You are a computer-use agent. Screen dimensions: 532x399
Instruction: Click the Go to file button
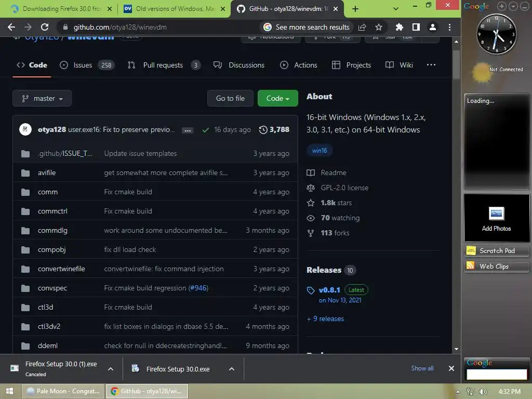tap(230, 98)
